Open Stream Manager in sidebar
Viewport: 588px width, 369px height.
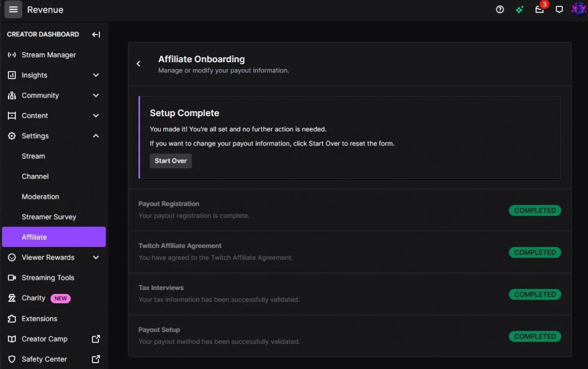(x=54, y=55)
